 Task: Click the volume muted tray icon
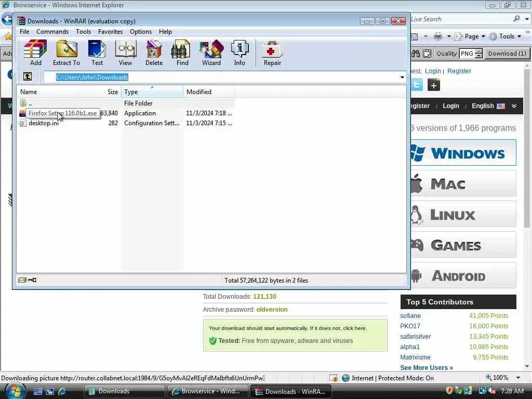point(492,391)
